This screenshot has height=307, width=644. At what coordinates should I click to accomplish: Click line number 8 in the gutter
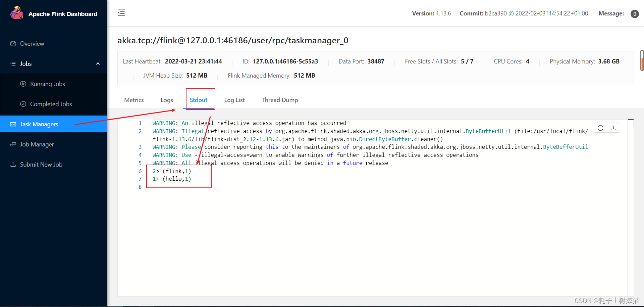[140, 187]
